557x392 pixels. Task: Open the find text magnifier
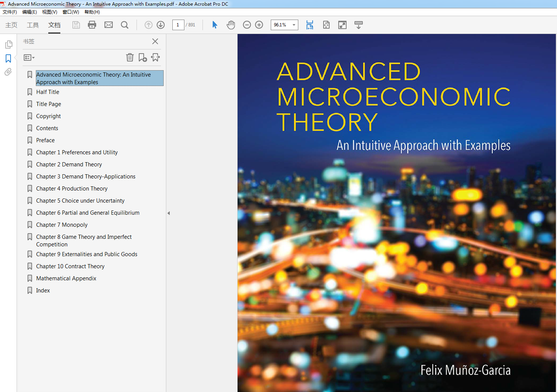(x=124, y=25)
